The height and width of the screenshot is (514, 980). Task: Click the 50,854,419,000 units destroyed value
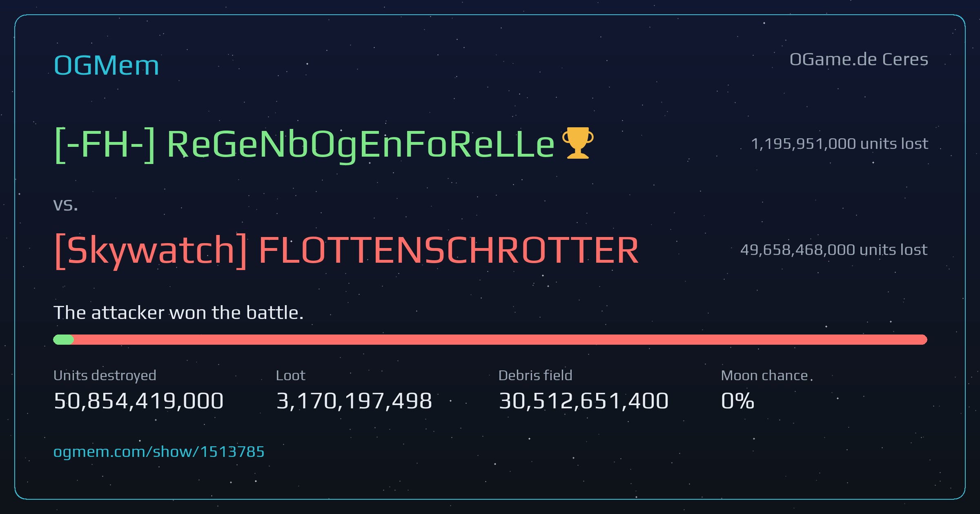pyautogui.click(x=138, y=401)
